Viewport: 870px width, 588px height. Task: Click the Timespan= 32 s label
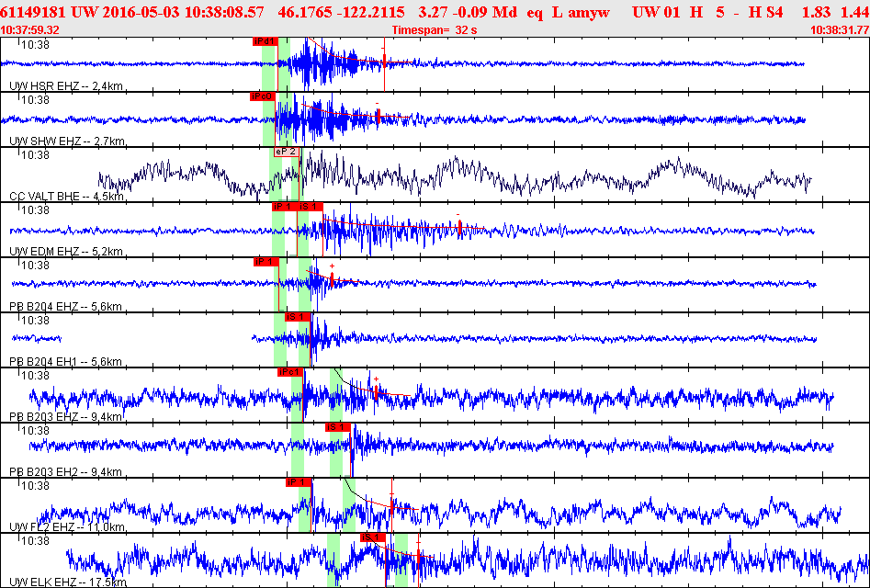coord(435,30)
